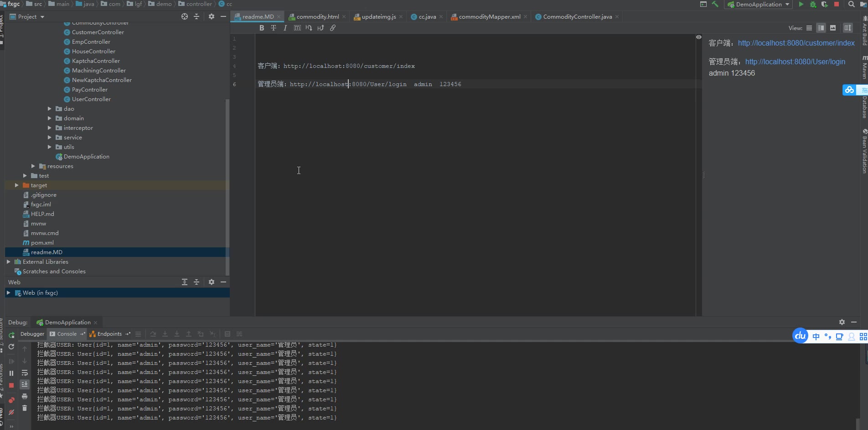This screenshot has width=868, height=430.
Task: Clear console output with the trash icon
Action: (x=25, y=408)
